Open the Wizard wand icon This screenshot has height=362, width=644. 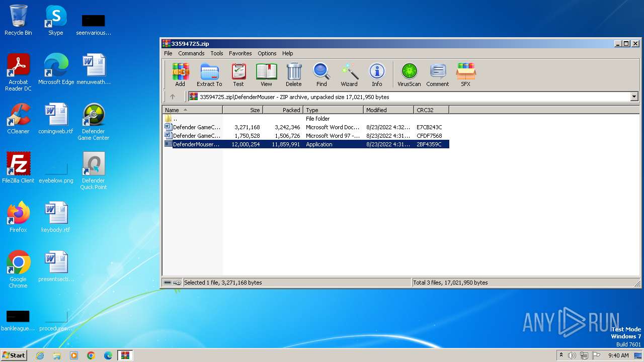(x=349, y=74)
